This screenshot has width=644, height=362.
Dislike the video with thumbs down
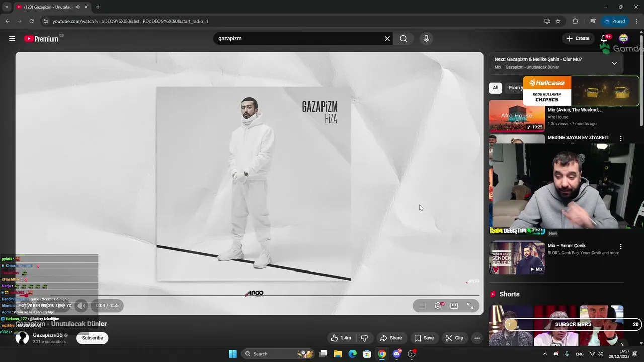(x=364, y=338)
